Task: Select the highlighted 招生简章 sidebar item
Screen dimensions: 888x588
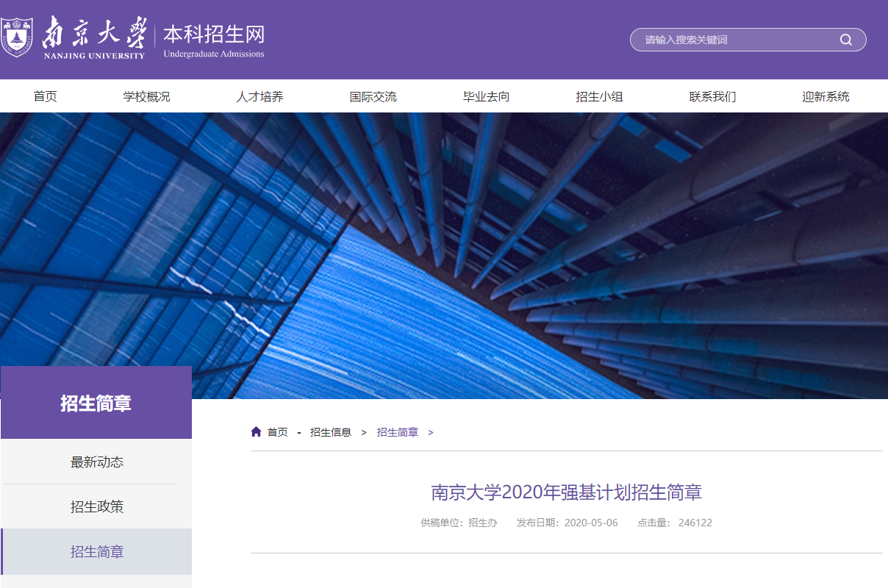Action: coord(97,552)
